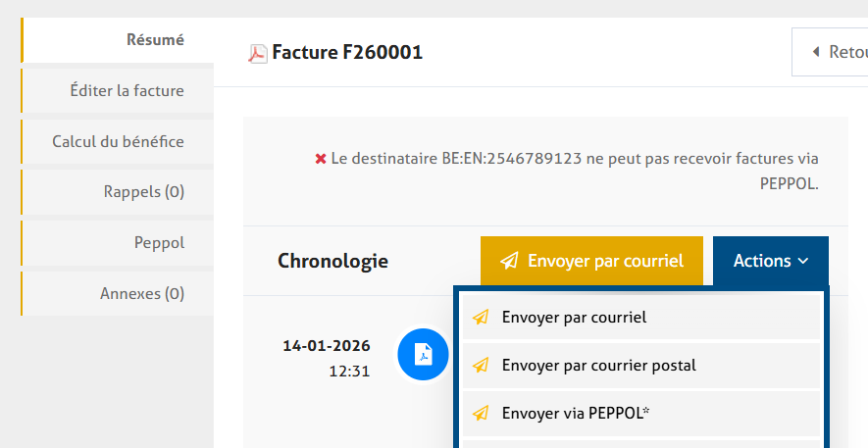
Task: Click the paper plane icon on yellow button
Action: pos(509,261)
